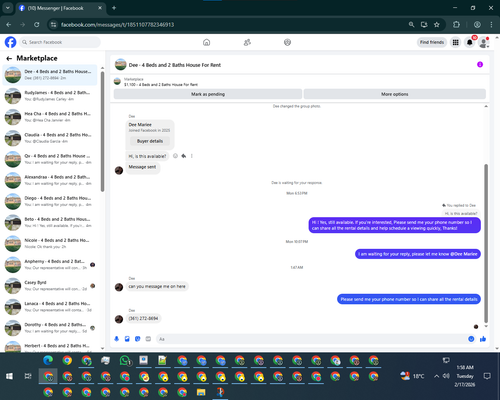Click the listing thumbnail in chat header

coord(120,65)
